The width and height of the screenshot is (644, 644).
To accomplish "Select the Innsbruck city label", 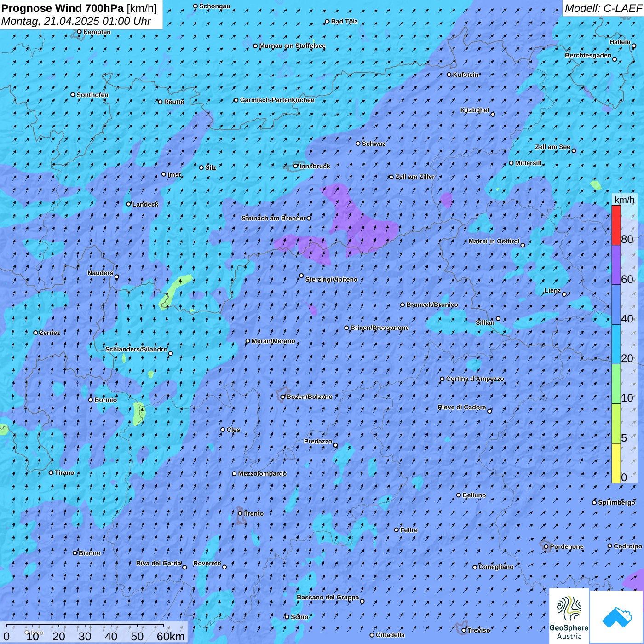I will 315,166.
